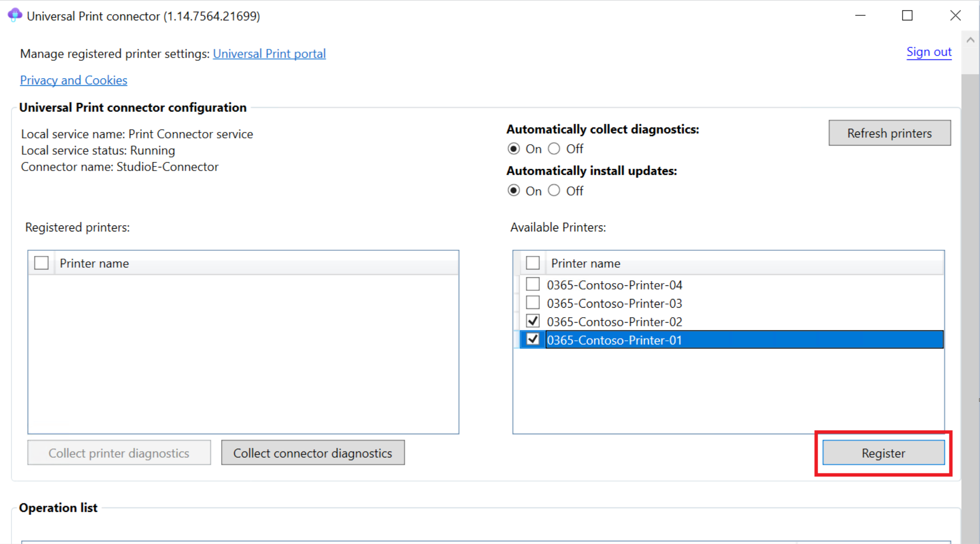Toggle Automatically install updates Off

pyautogui.click(x=553, y=190)
